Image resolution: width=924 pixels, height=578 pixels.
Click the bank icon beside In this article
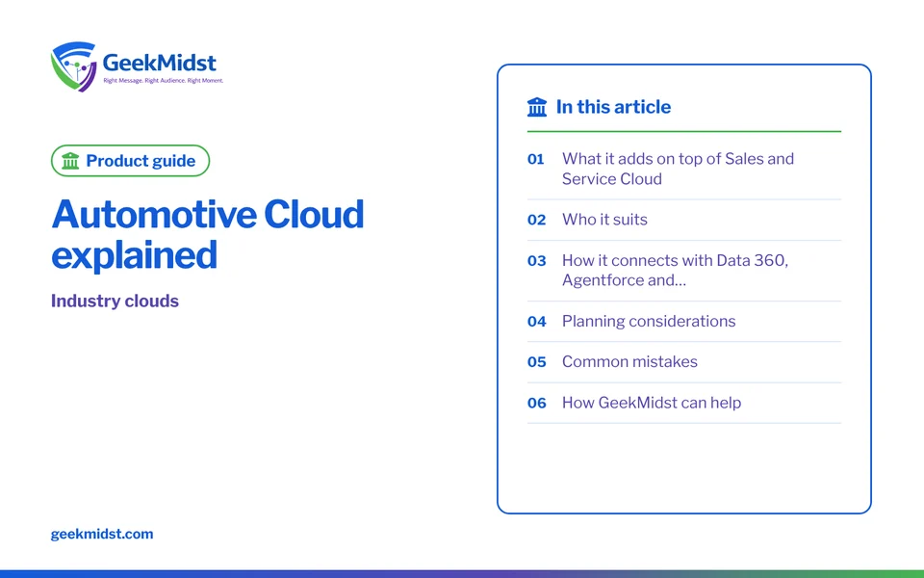coord(537,107)
